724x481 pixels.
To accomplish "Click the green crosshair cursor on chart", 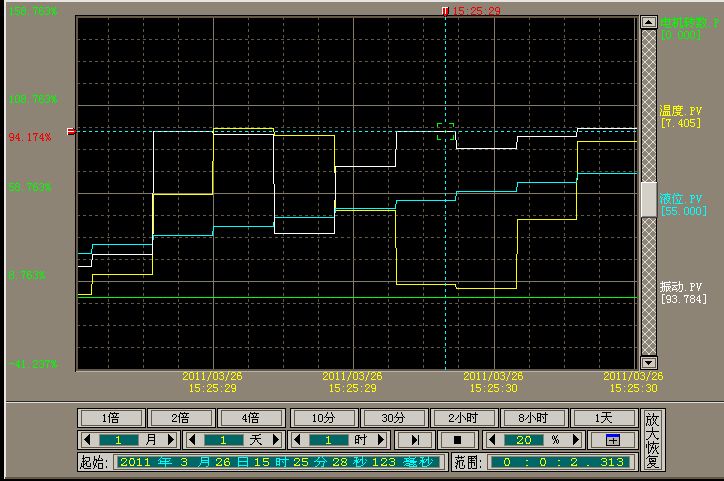I will click(446, 132).
